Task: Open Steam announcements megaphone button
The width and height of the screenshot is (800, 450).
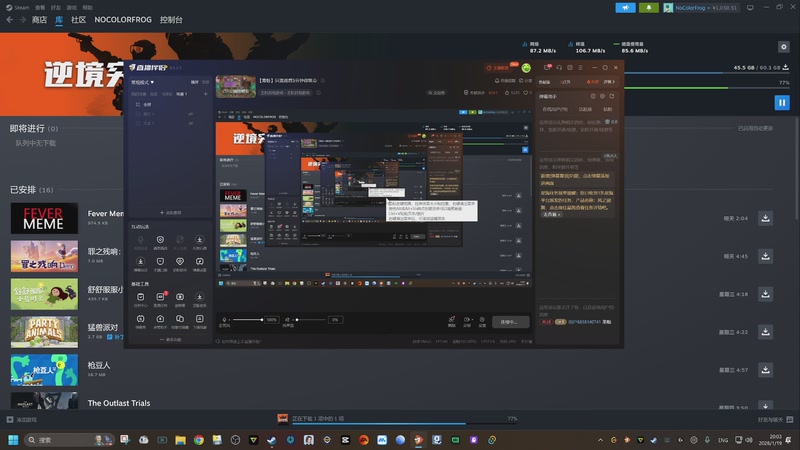Action: (625, 8)
